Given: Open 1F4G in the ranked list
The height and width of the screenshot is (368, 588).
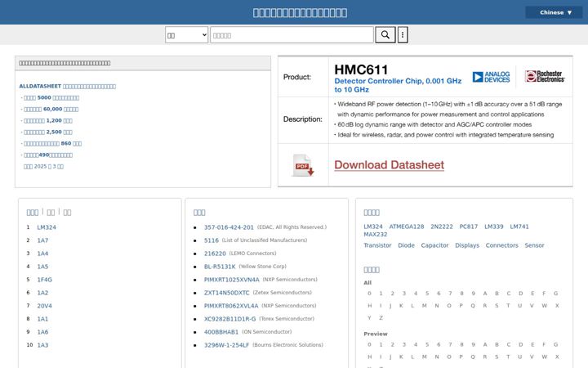Looking at the screenshot, I should 45,280.
